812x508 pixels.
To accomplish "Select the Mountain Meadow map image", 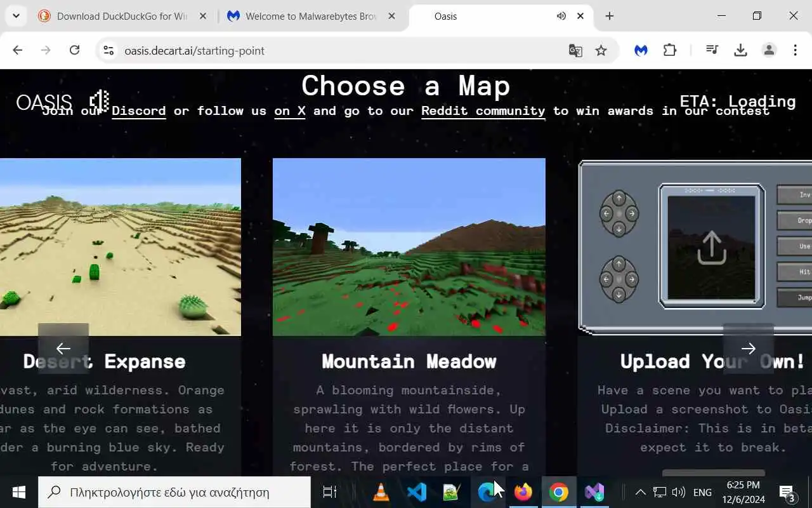I will pos(409,247).
